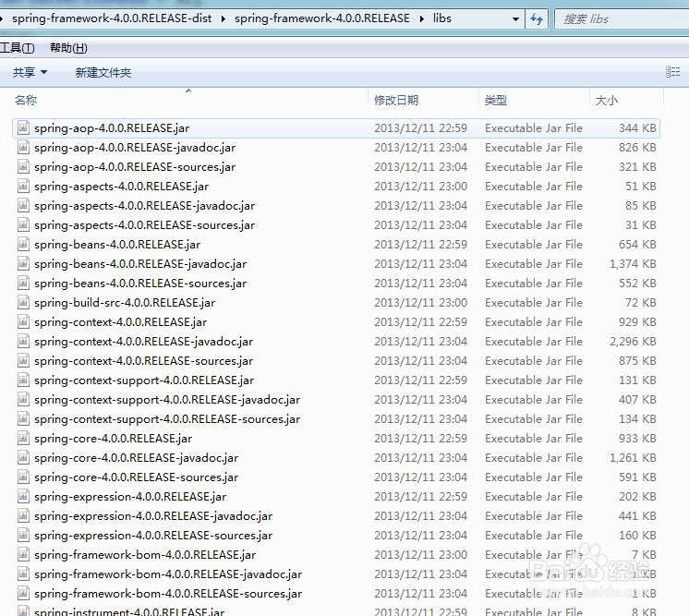Click the icon of spring-expression-4.0.0.RELEASE-javadoc.jar
Image resolution: width=689 pixels, height=616 pixels.
coord(23,515)
